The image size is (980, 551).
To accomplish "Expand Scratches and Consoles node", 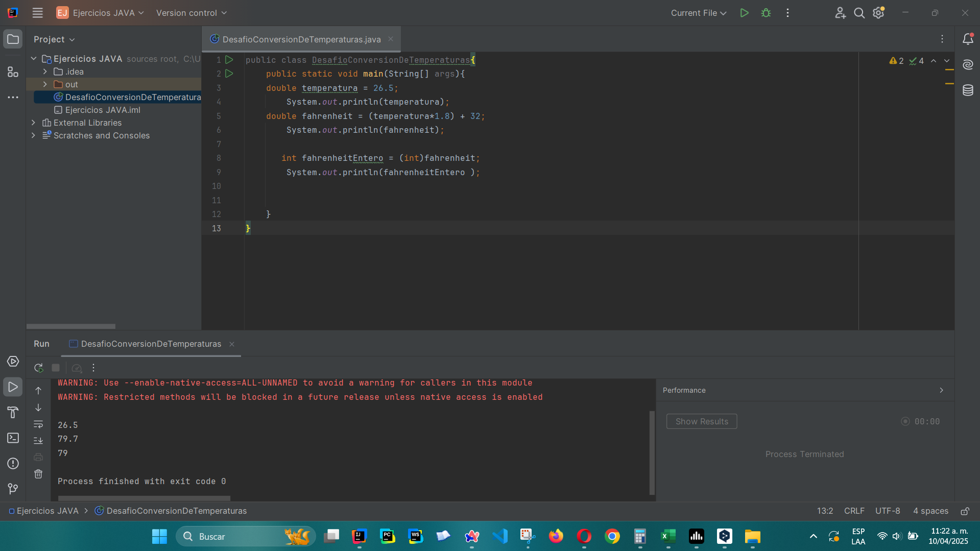I will click(x=34, y=135).
